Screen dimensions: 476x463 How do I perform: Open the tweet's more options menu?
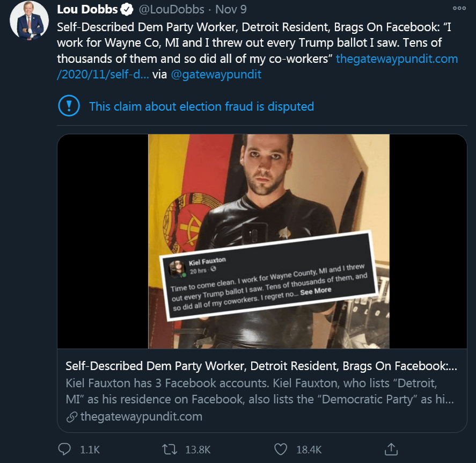tap(459, 9)
